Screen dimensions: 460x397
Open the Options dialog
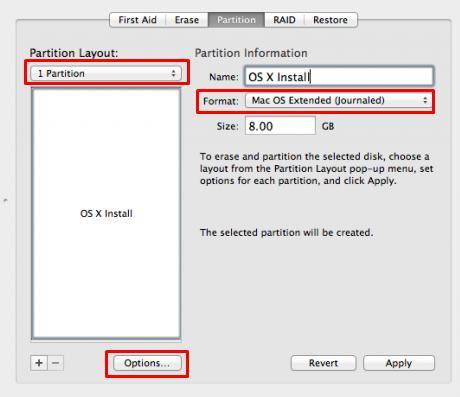click(147, 363)
